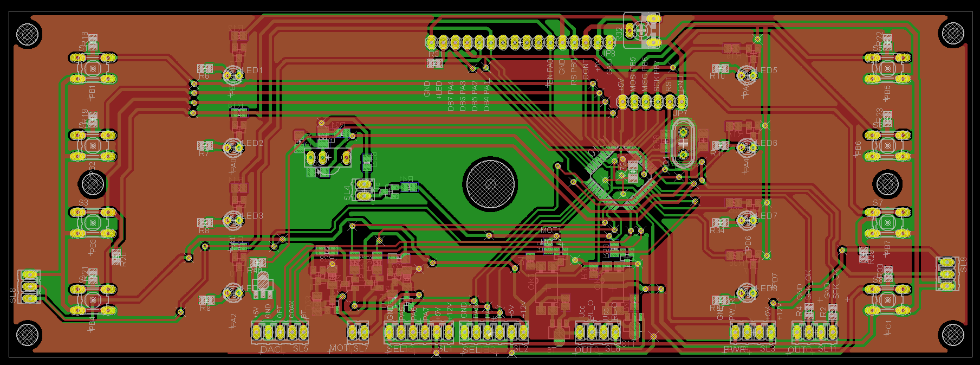Screen dimensions: 980x365
Task: Click the SCK PB7 pin label
Action: [657, 75]
